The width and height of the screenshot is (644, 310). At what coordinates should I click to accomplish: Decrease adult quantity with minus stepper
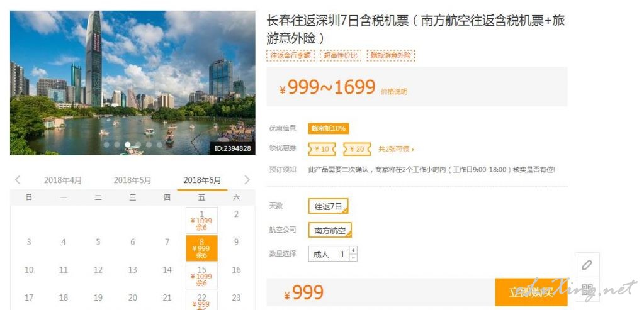tap(353, 258)
